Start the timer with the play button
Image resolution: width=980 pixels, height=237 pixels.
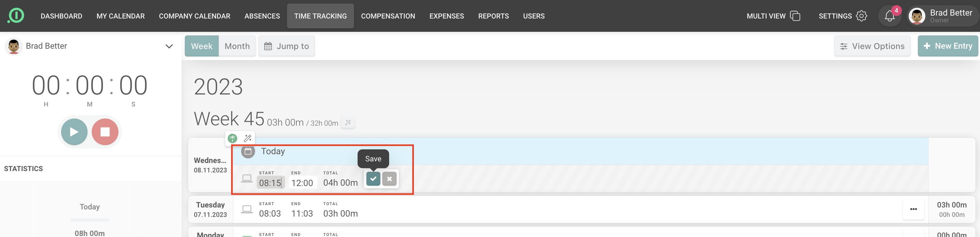pyautogui.click(x=74, y=132)
